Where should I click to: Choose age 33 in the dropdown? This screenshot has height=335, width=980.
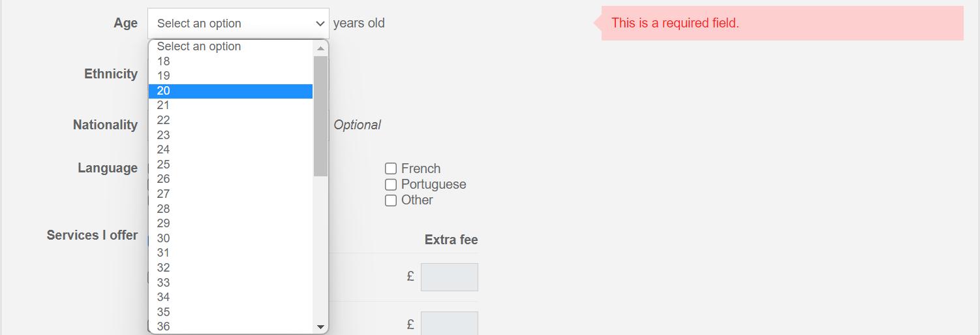point(230,283)
